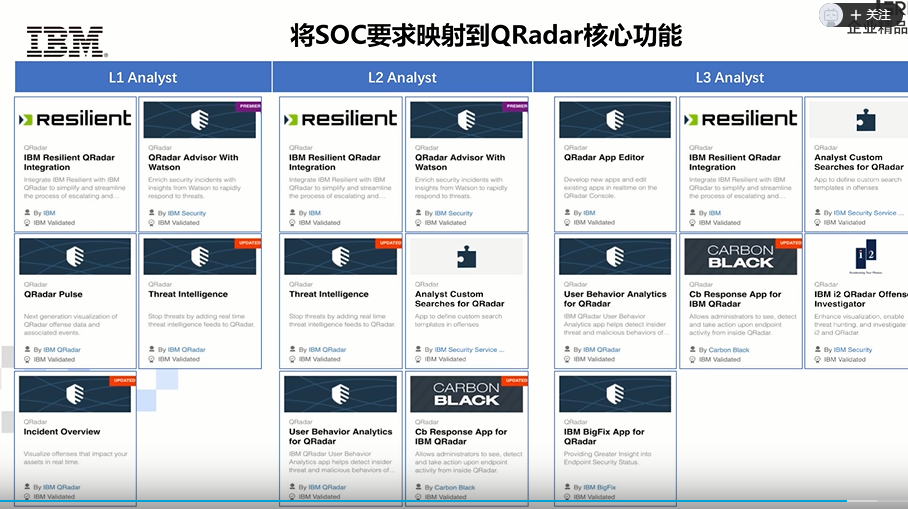The width and height of the screenshot is (908, 509).
Task: Click IBM Validated label on QRadar Pulse card
Action: click(54, 360)
